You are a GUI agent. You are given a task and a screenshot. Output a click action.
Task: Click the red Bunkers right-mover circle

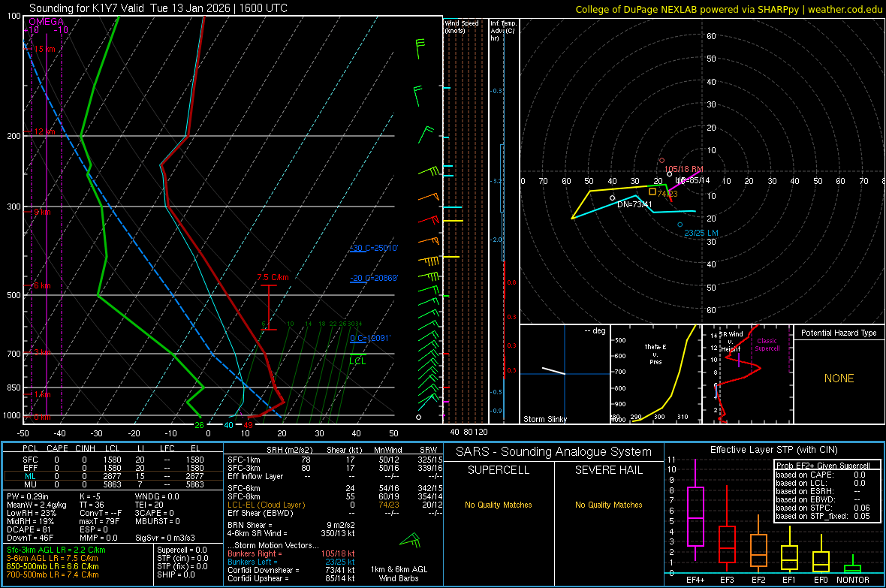pyautogui.click(x=662, y=161)
